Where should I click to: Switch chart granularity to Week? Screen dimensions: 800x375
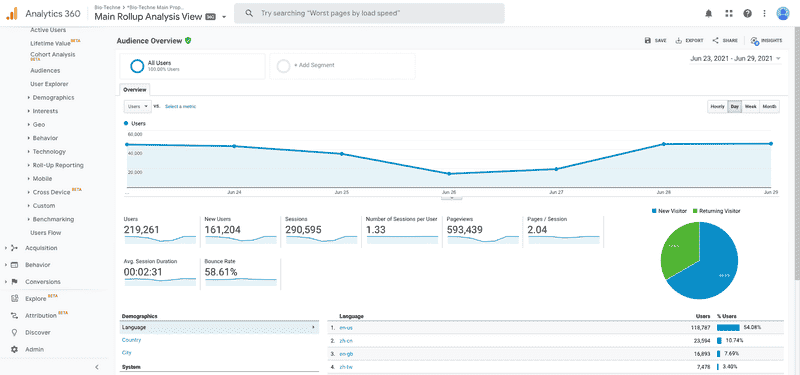pos(751,107)
